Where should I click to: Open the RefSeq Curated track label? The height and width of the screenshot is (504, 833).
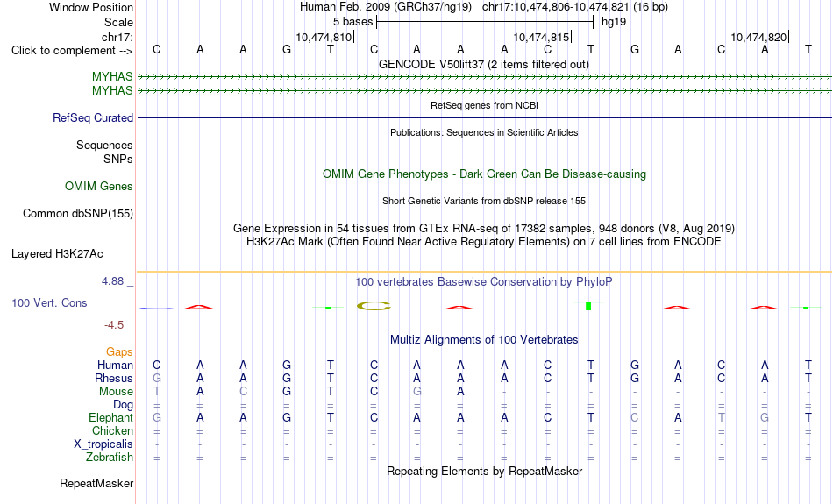(x=92, y=118)
